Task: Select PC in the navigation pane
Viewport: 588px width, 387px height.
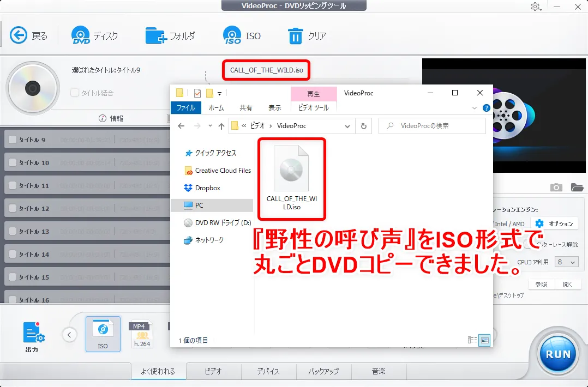Action: [212, 205]
